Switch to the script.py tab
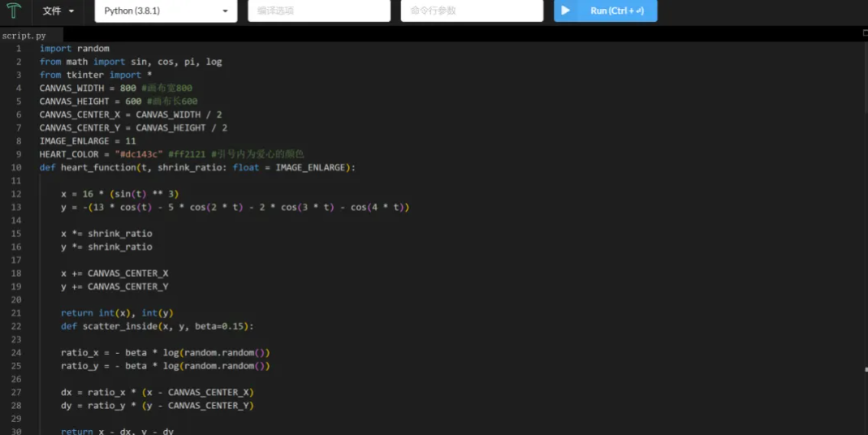 pos(24,36)
